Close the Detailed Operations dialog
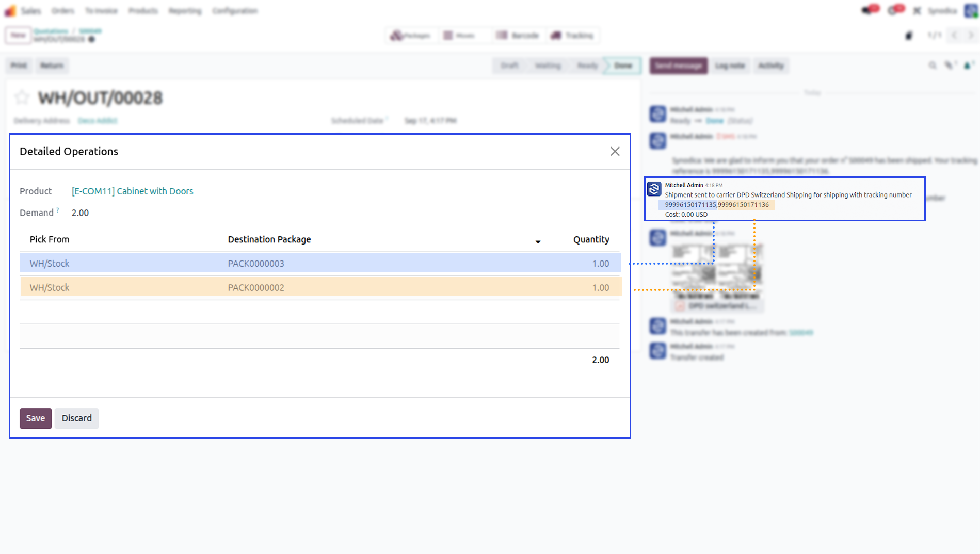This screenshot has height=554, width=980. 615,151
